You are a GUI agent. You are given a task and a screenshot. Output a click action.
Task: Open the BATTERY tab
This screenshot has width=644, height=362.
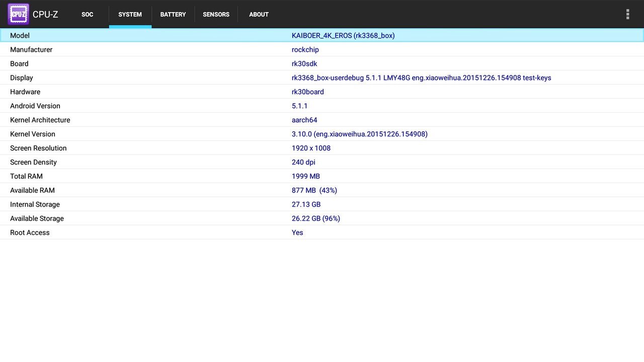[173, 15]
